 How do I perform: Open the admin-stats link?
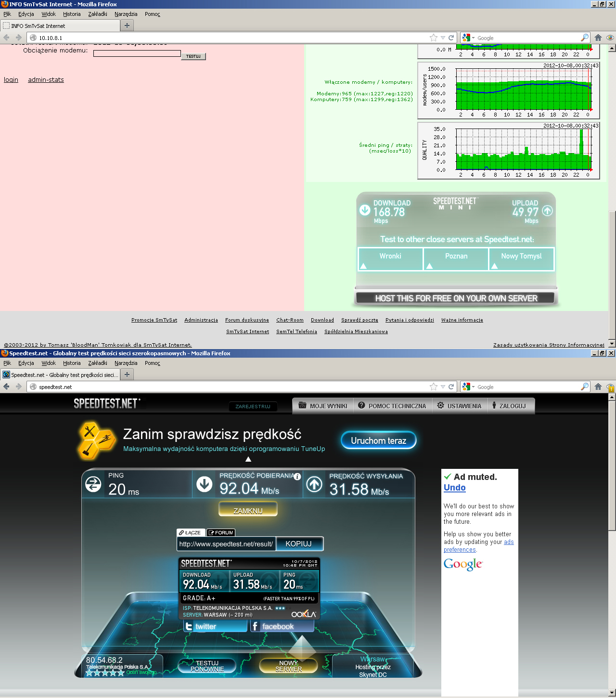(46, 80)
